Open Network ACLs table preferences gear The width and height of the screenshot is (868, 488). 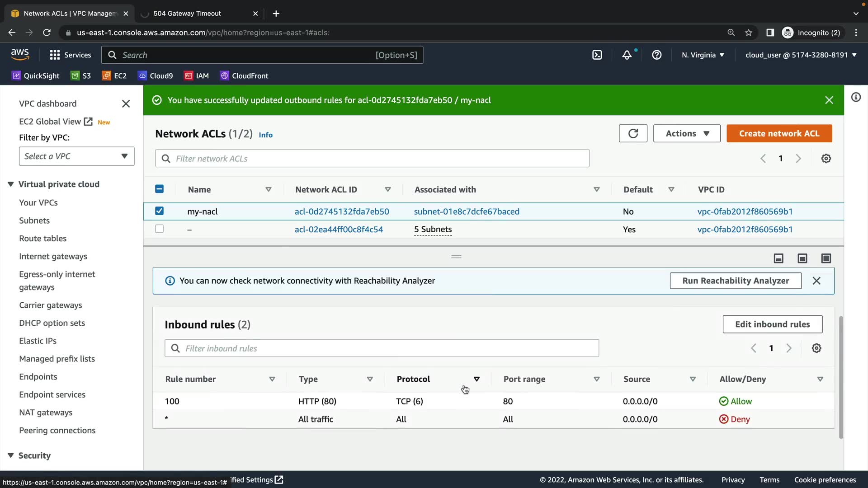pyautogui.click(x=826, y=159)
